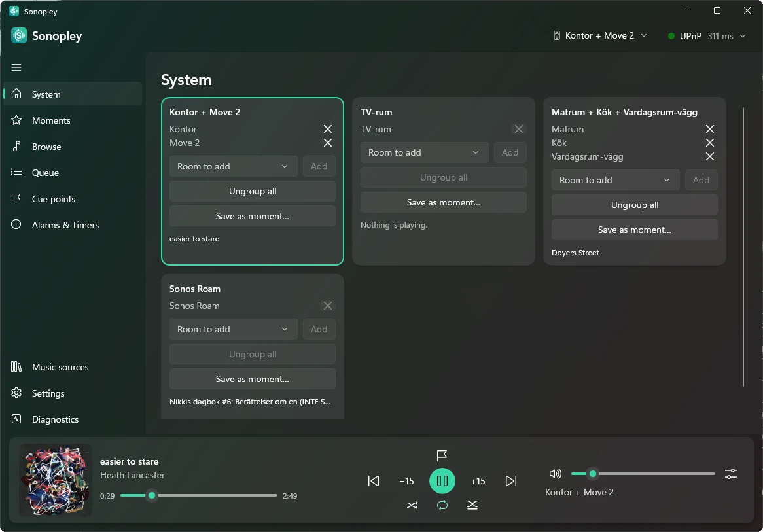This screenshot has width=763, height=532.
Task: Open the Settings page
Action: coord(73,393)
